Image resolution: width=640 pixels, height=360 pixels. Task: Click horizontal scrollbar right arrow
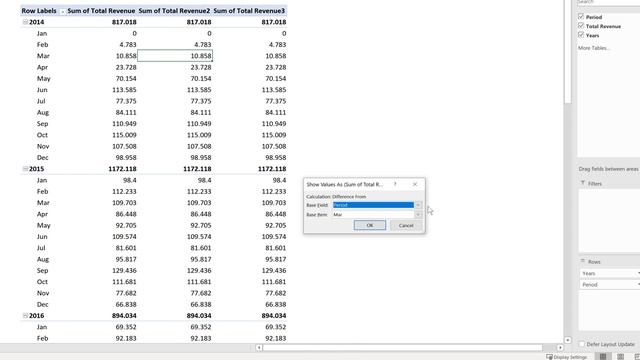point(560,348)
